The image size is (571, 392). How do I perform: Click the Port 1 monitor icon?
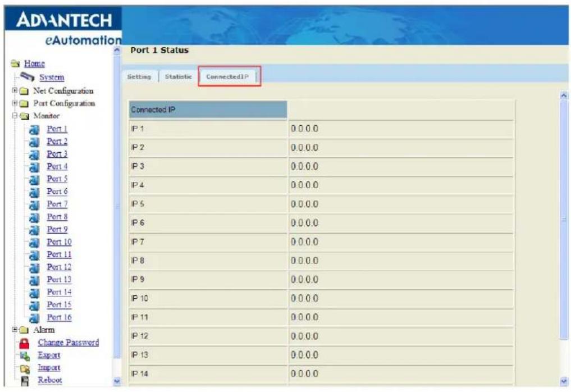pyautogui.click(x=34, y=130)
